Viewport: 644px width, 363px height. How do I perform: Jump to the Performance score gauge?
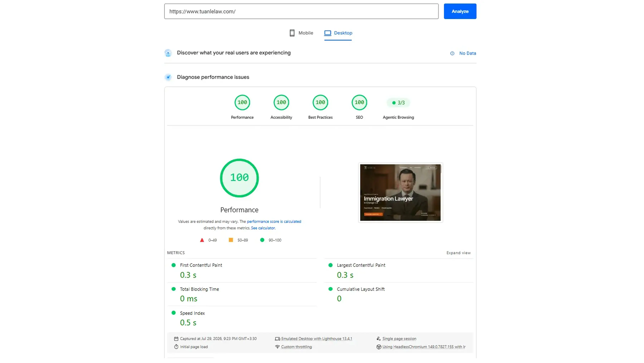coord(242,102)
